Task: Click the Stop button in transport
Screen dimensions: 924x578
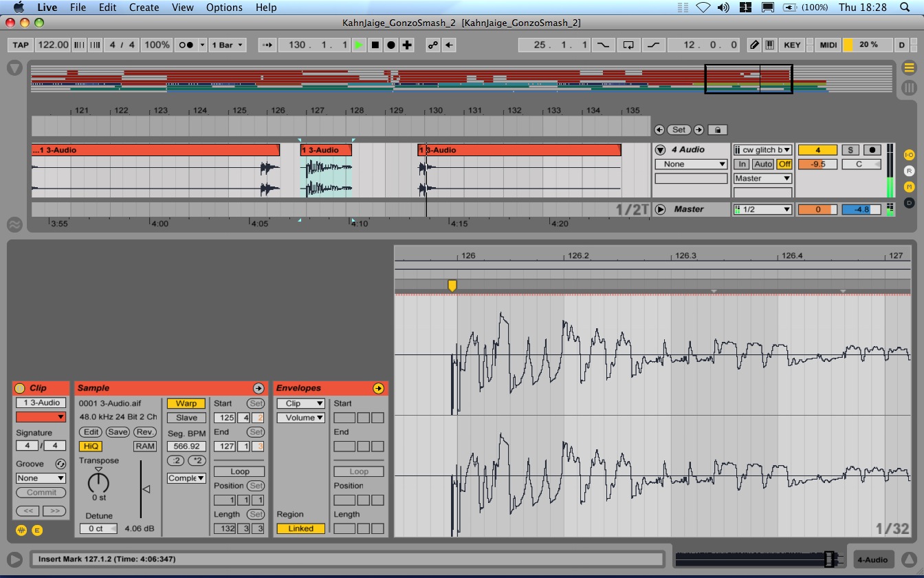Action: pyautogui.click(x=375, y=45)
